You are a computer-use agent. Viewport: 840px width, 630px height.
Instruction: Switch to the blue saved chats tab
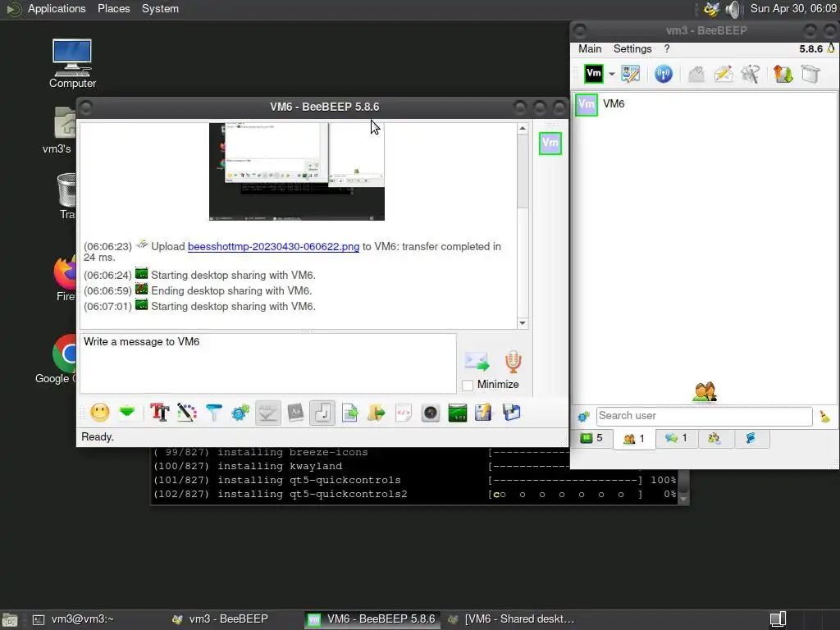(751, 438)
